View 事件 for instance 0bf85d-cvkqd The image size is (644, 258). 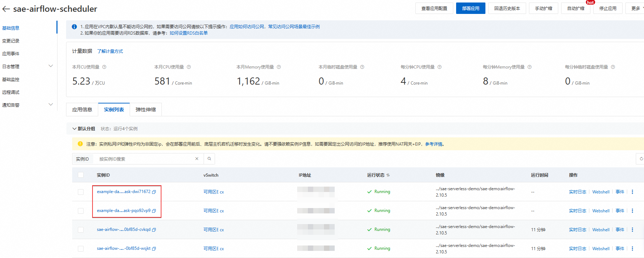tap(620, 230)
